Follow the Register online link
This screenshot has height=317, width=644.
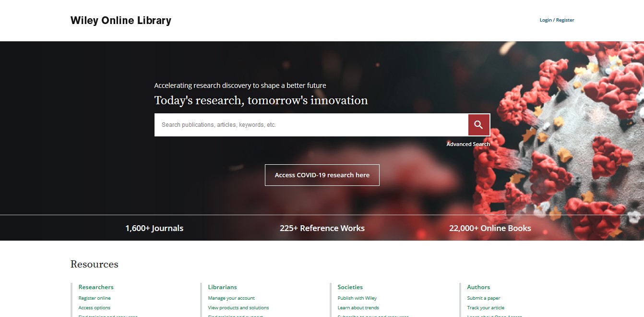[x=95, y=298]
